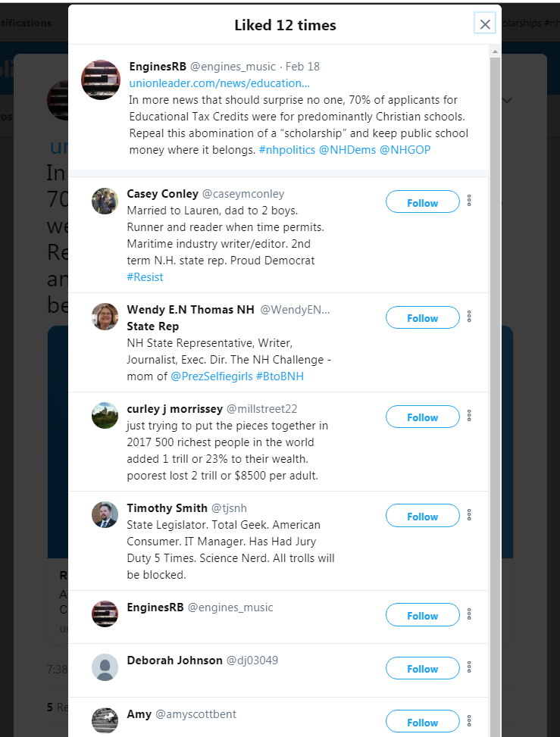Click EnginesRB's profile picture in the list

coord(105,614)
